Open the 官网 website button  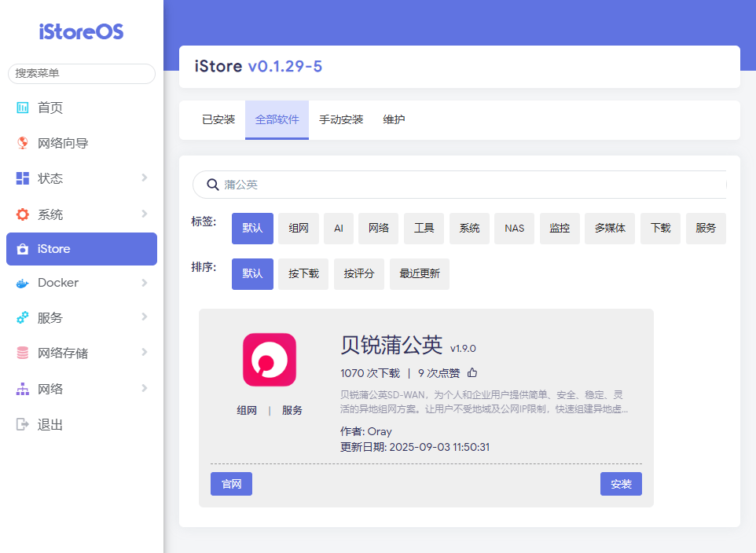tap(231, 484)
